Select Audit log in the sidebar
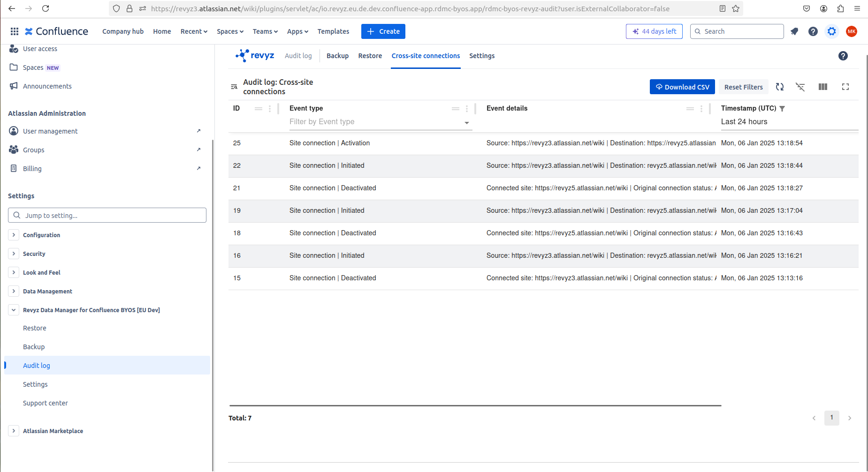868x472 pixels. pyautogui.click(x=107, y=365)
